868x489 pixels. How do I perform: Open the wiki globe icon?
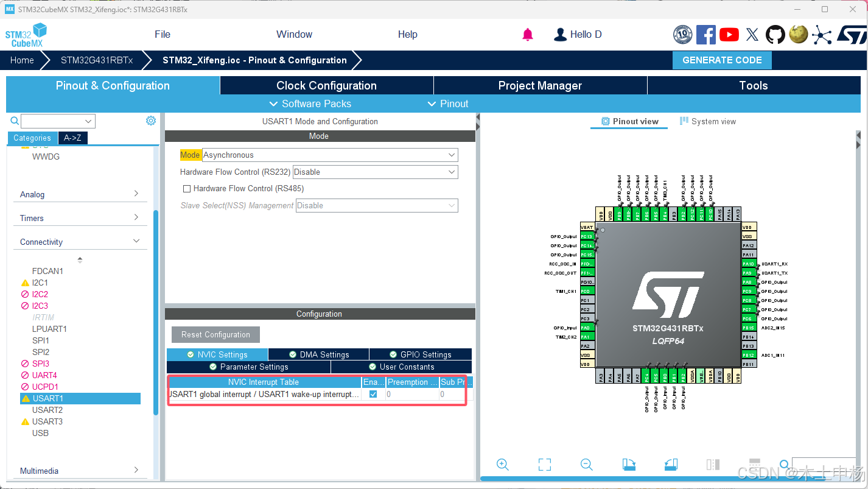coord(799,35)
